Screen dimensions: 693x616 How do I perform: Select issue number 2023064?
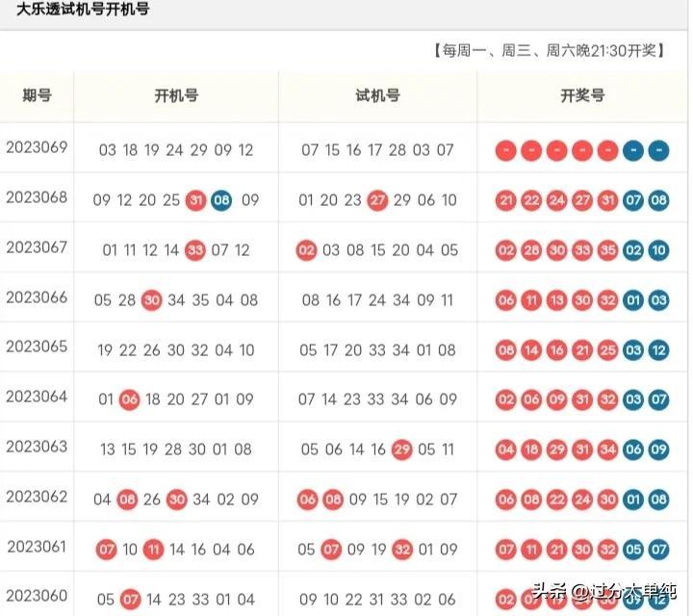click(37, 397)
